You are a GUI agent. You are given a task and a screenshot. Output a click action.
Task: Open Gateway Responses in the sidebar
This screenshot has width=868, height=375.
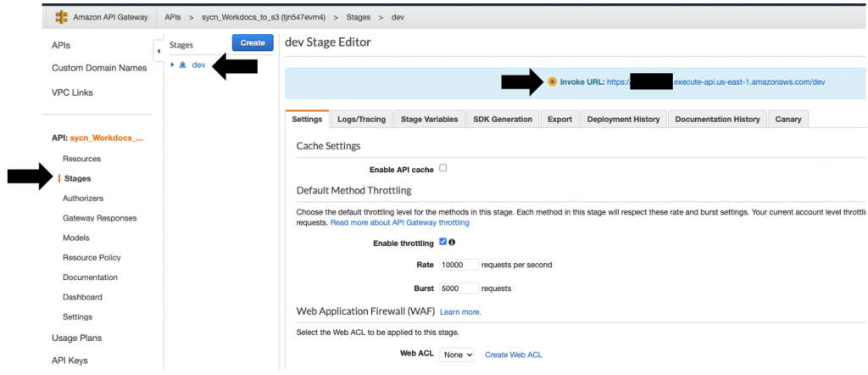100,218
